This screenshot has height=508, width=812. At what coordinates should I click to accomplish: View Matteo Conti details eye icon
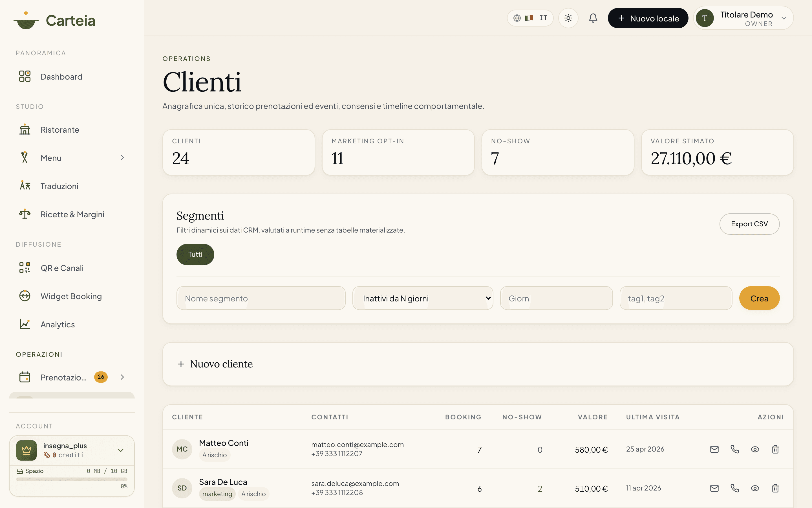pos(755,449)
